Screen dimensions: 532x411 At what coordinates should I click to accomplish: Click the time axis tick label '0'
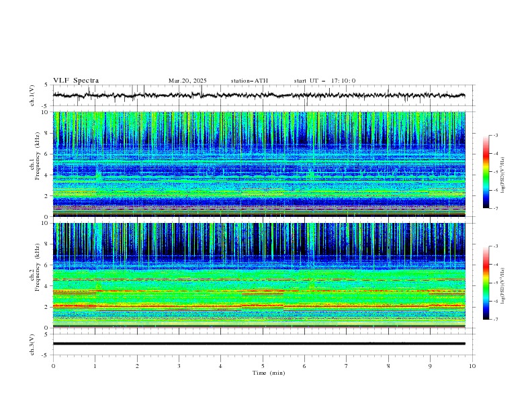[53, 366]
